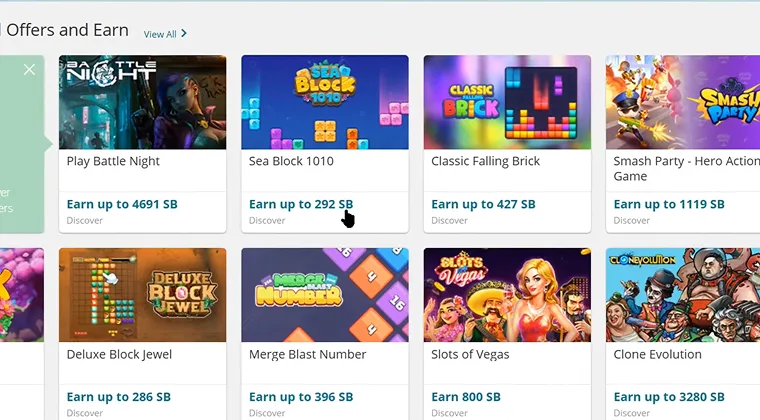The height and width of the screenshot is (420, 760).
Task: Open the Sea Block 1010 thumbnail image
Action: (x=325, y=102)
